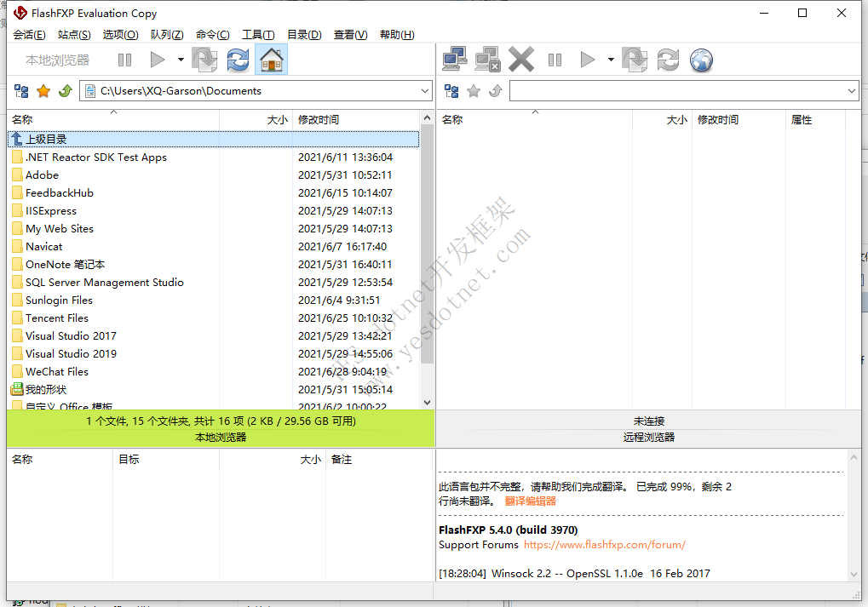The height and width of the screenshot is (607, 868).
Task: Select the 上级目录 parent directory row
Action: tap(214, 139)
